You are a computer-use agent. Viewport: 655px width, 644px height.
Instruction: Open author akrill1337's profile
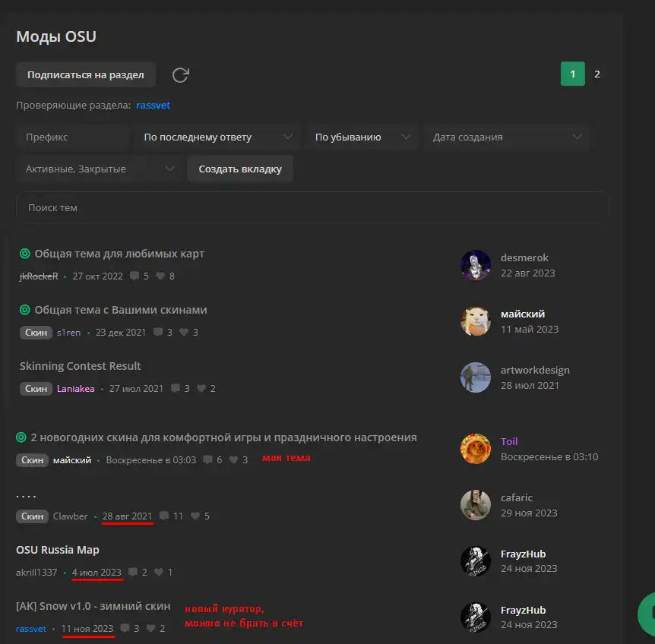(x=36, y=572)
